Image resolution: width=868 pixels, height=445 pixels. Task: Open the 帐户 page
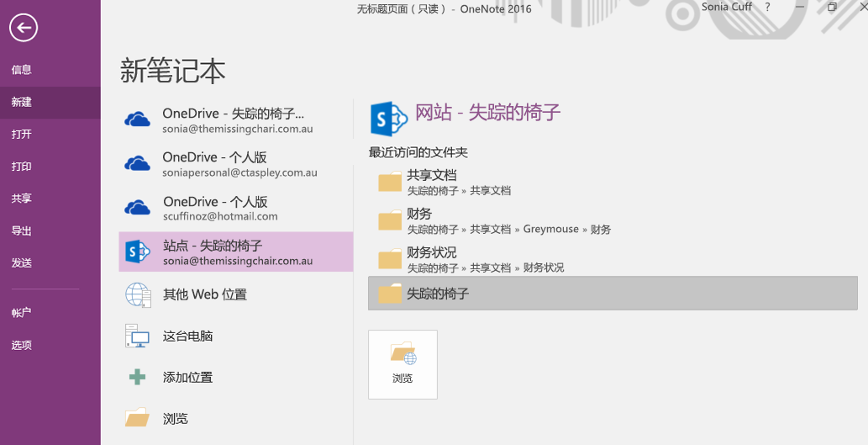tap(22, 313)
